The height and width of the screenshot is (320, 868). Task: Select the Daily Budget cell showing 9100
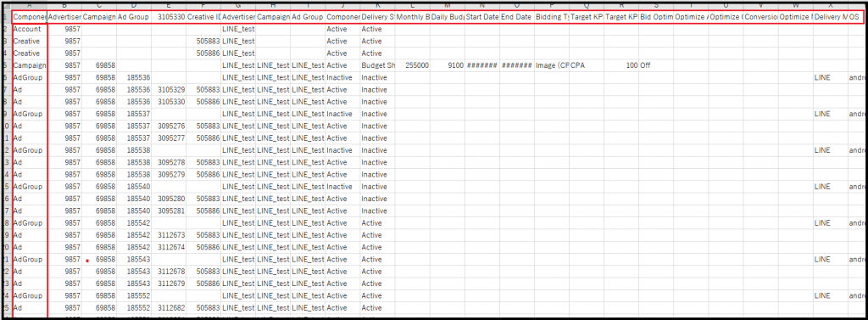tap(448, 65)
